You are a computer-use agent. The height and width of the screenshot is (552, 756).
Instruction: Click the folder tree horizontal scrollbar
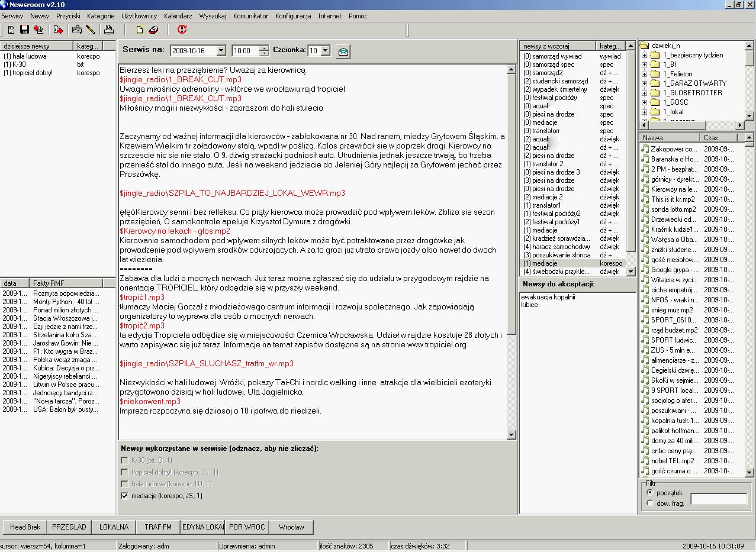691,125
